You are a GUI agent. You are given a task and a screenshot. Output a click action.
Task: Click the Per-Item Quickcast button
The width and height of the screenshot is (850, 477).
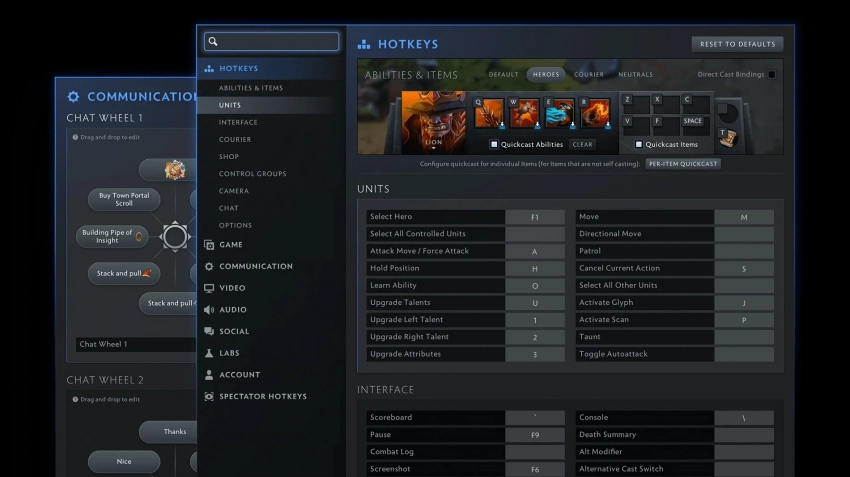pos(683,163)
